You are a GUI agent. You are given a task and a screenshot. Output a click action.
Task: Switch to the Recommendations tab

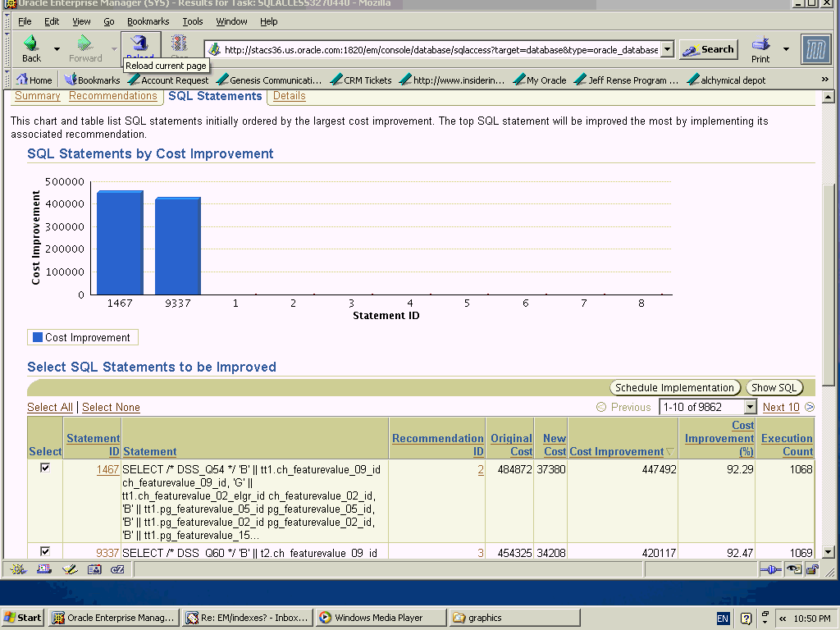[112, 96]
